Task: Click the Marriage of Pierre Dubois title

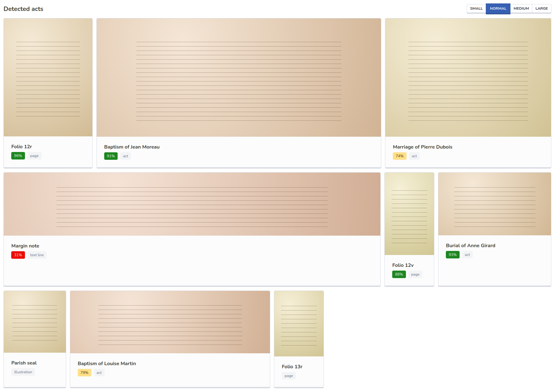Action: [x=422, y=147]
